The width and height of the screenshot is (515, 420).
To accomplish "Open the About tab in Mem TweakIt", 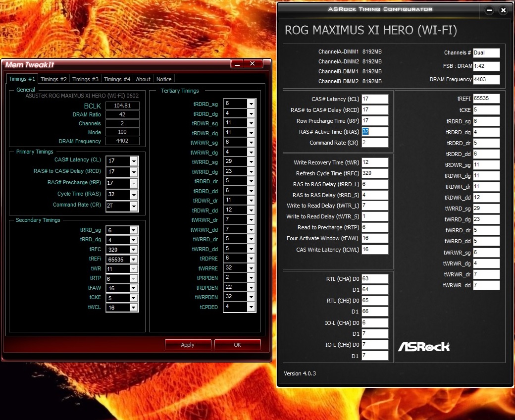I will 143,79.
